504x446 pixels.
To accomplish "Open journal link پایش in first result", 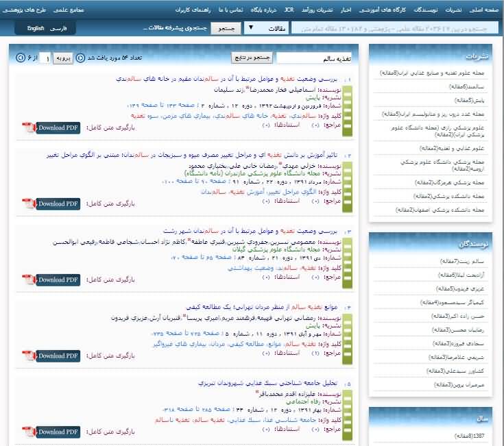I will (x=313, y=97).
